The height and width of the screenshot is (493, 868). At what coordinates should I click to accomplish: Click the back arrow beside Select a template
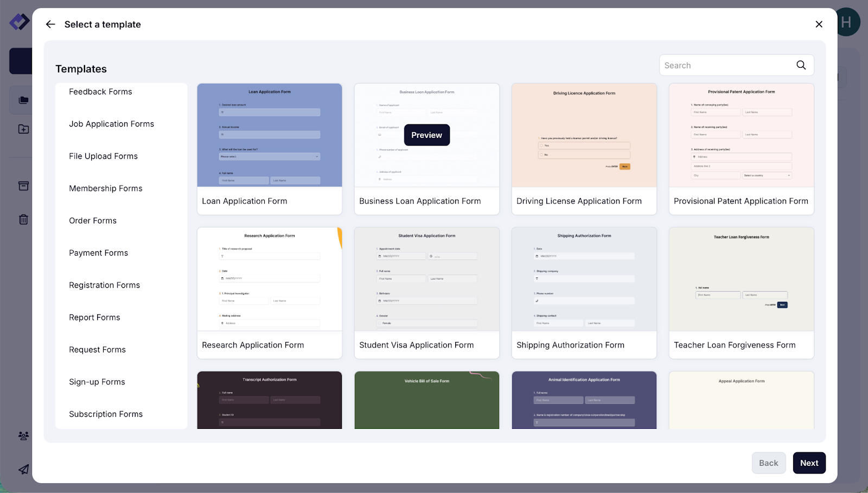[x=50, y=24]
